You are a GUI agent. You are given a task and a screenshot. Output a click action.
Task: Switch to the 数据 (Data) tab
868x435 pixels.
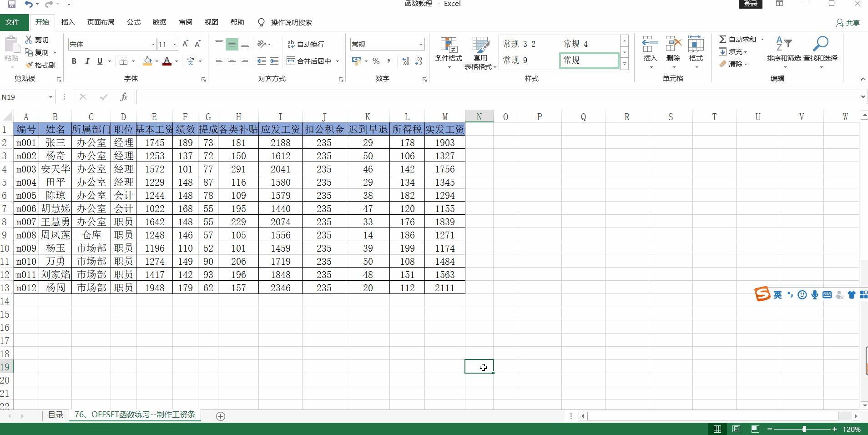(160, 22)
